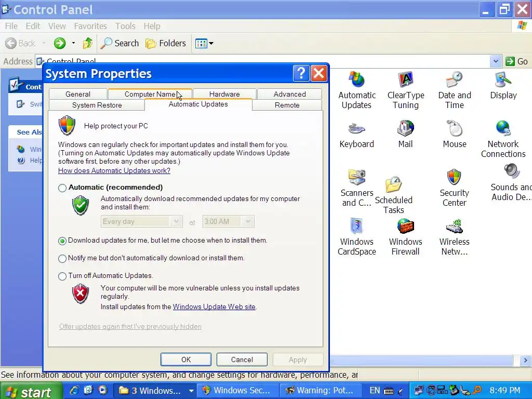Click the green Forward arrow toolbar button

[60, 43]
